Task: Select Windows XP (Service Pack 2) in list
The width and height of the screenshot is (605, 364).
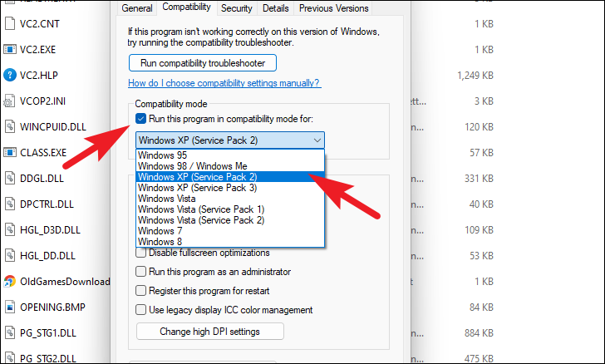Action: [x=230, y=177]
